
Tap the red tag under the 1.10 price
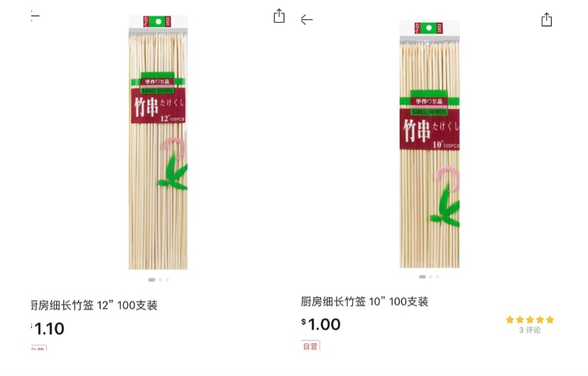point(38,348)
